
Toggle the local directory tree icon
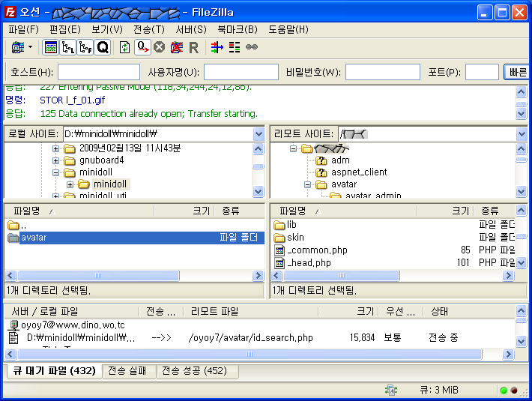click(x=68, y=47)
